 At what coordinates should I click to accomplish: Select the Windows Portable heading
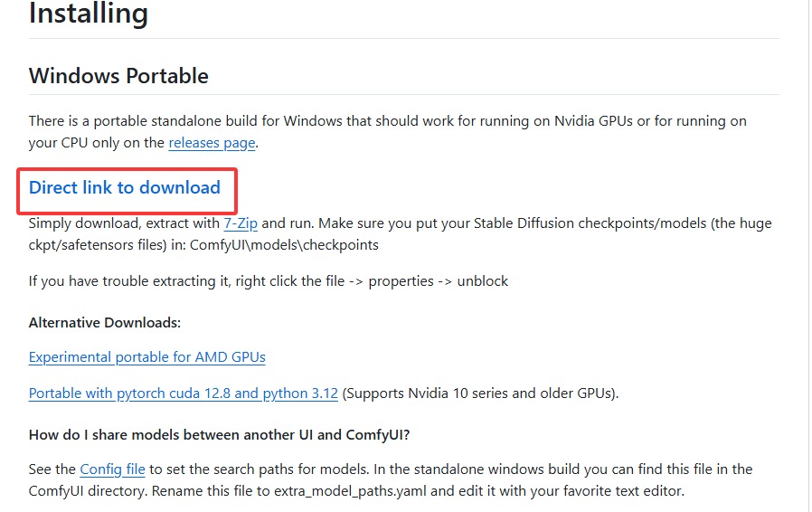(118, 75)
